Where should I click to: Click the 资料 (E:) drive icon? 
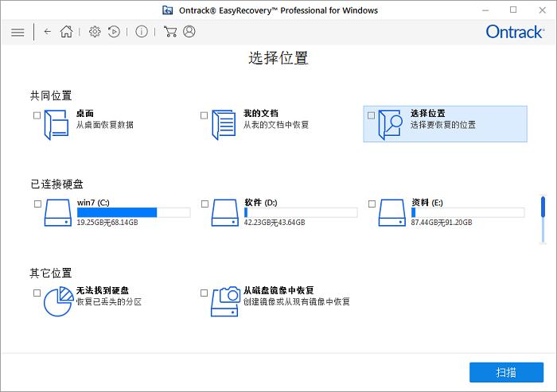click(x=391, y=212)
